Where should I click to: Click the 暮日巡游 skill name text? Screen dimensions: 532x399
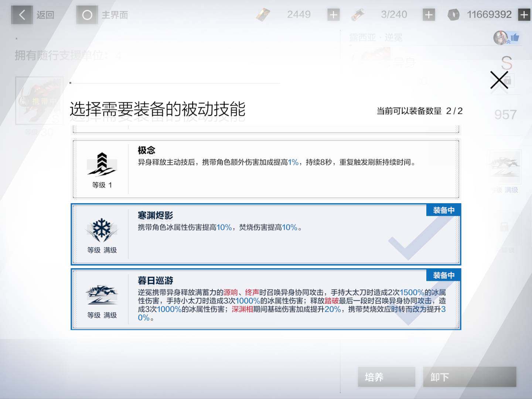coord(155,280)
